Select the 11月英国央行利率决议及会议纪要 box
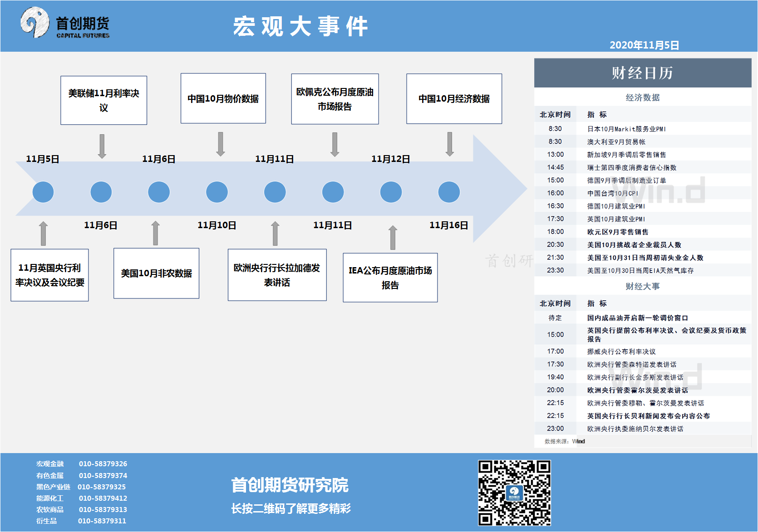 [x=50, y=275]
